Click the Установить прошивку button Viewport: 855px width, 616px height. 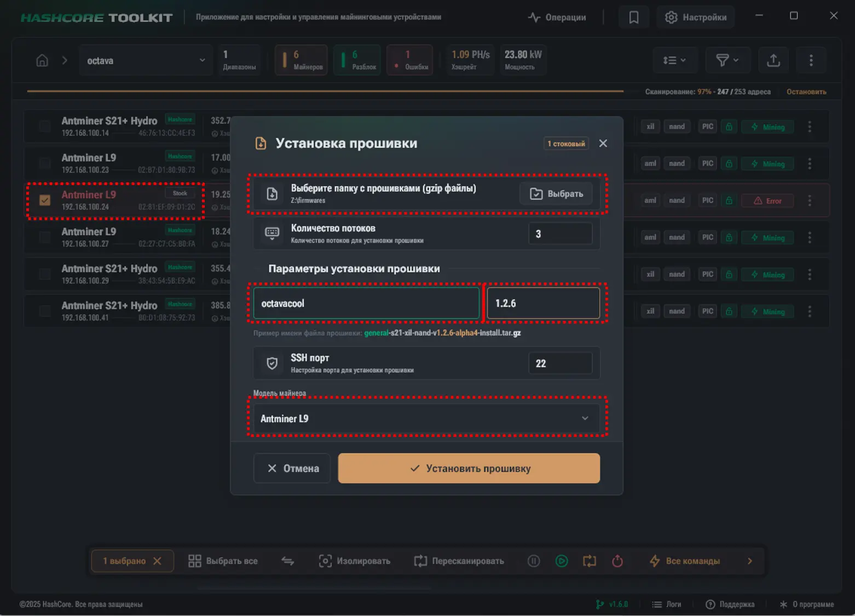(x=469, y=469)
